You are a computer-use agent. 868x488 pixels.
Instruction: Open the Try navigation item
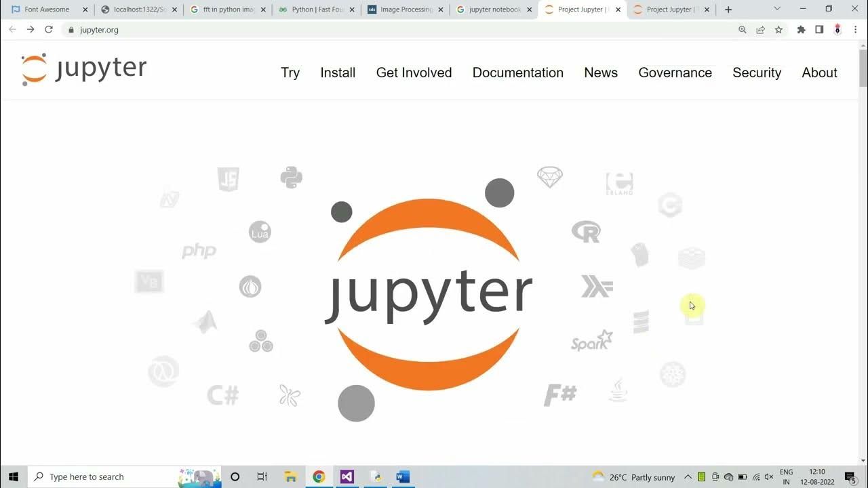point(290,73)
